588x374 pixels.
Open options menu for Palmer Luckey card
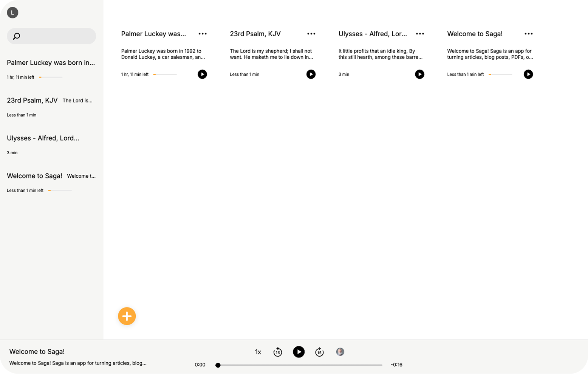pyautogui.click(x=203, y=34)
